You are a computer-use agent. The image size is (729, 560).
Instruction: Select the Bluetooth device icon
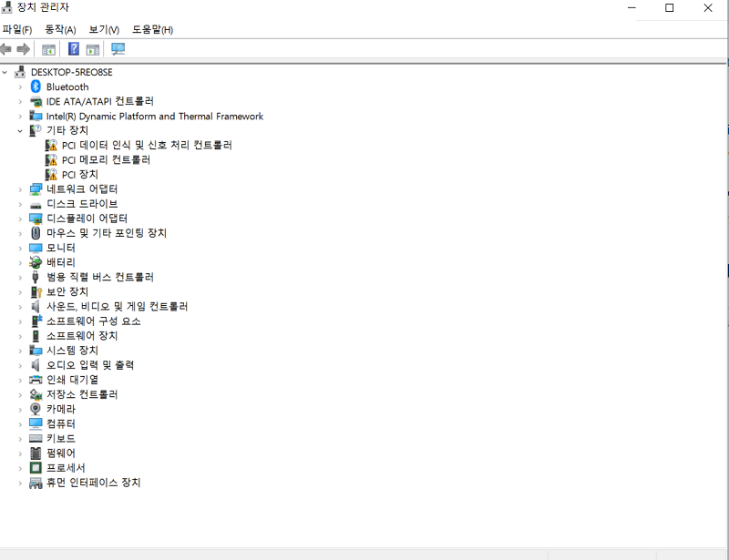pyautogui.click(x=36, y=87)
